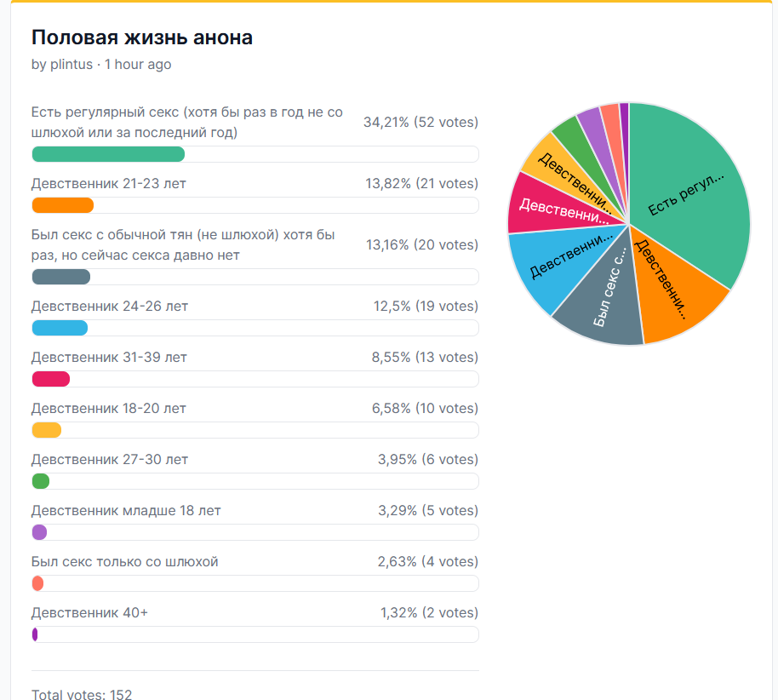This screenshot has height=700, width=778.
Task: Click the pink bar for 'Девственник 31-39 лет'
Action: pyautogui.click(x=50, y=379)
